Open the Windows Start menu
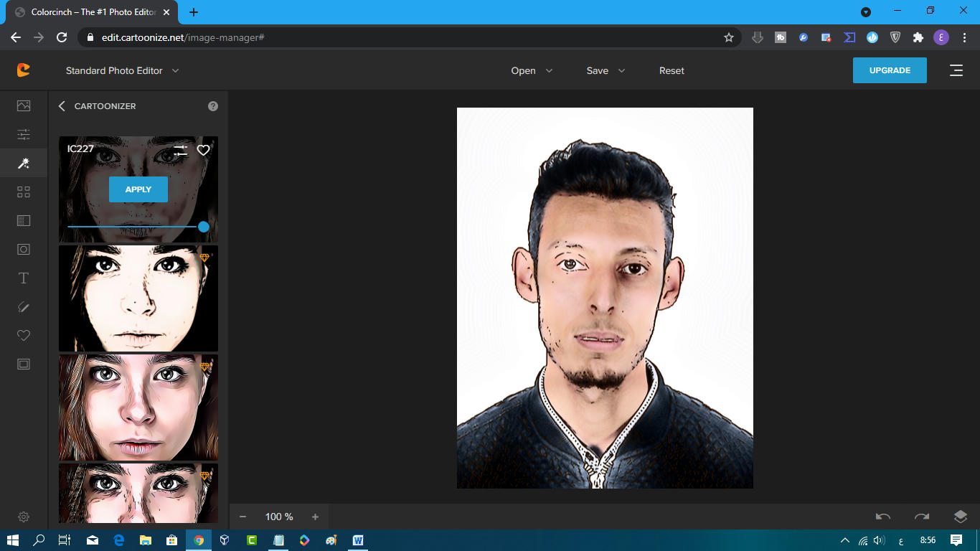 click(12, 540)
